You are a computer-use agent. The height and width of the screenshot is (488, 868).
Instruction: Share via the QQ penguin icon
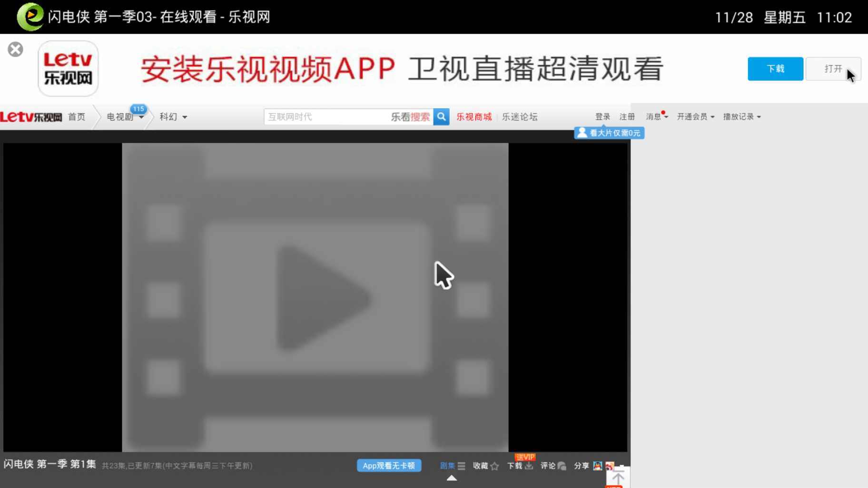[597, 466]
